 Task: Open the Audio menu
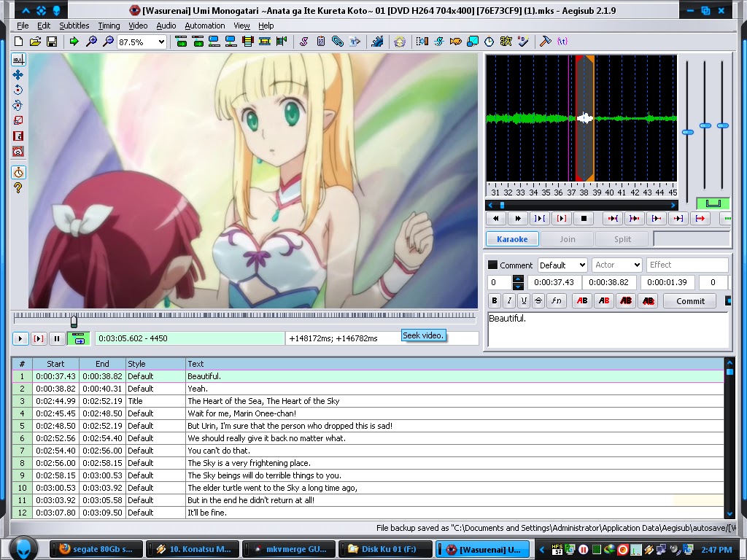point(166,26)
